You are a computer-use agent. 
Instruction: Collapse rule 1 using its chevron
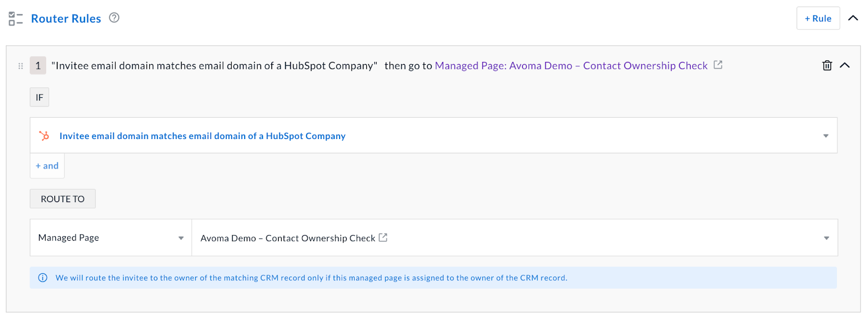point(845,66)
